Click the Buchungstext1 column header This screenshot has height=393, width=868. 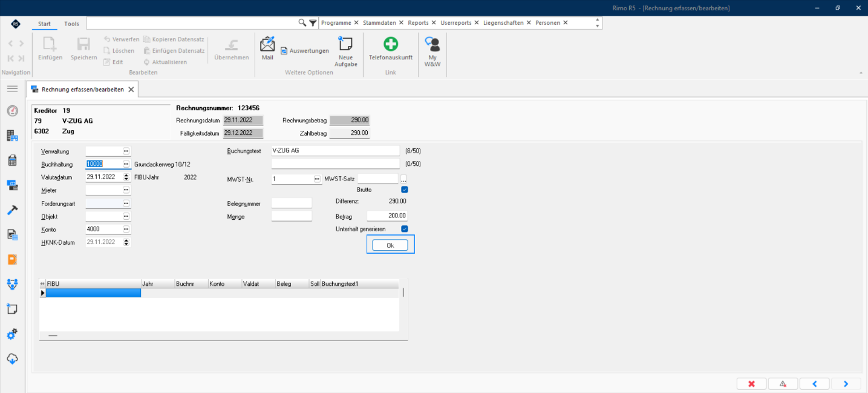[359, 283]
